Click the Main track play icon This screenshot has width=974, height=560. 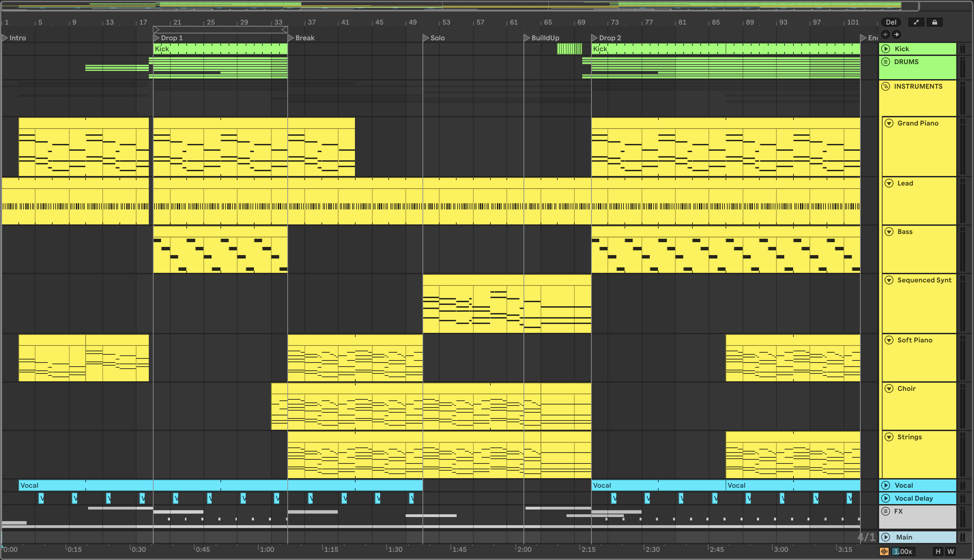(886, 537)
